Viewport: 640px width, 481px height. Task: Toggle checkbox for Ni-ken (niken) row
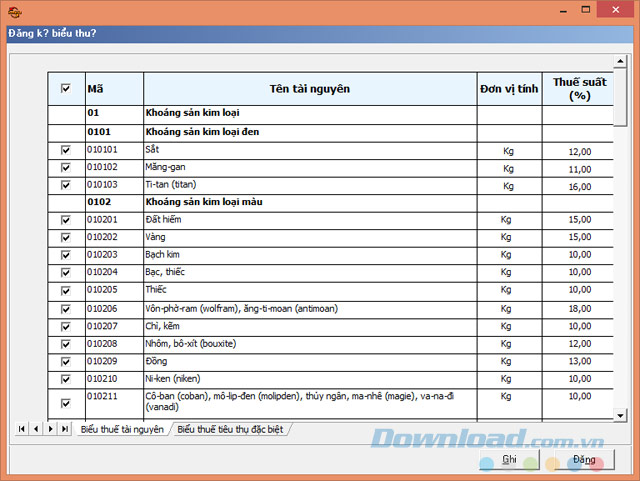[x=66, y=379]
